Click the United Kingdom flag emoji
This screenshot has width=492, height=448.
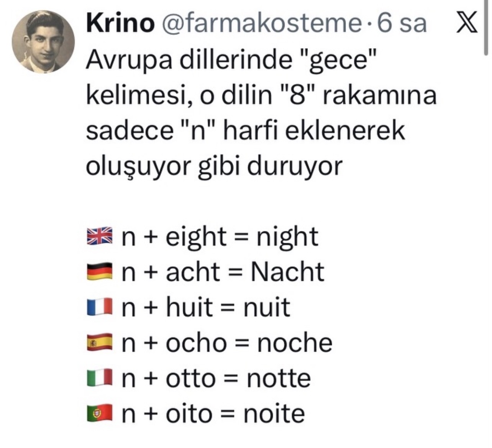tap(100, 236)
